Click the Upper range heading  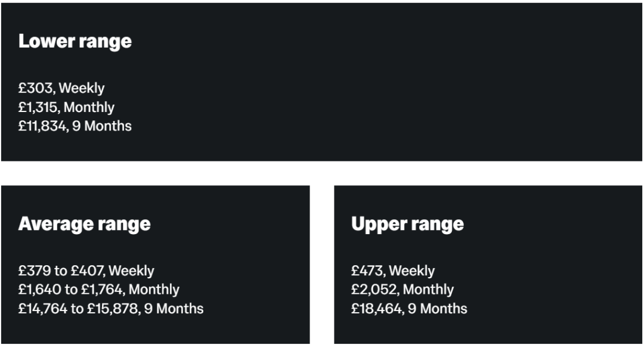click(407, 225)
